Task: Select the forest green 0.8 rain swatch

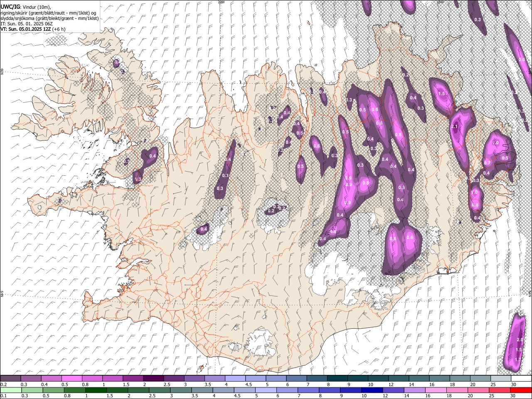Action: 75,390
